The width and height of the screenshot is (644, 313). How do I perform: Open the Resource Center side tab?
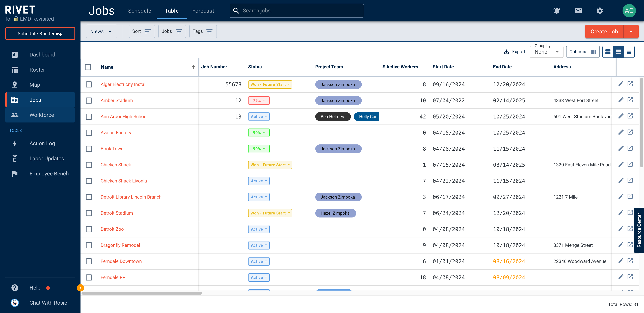click(x=639, y=230)
